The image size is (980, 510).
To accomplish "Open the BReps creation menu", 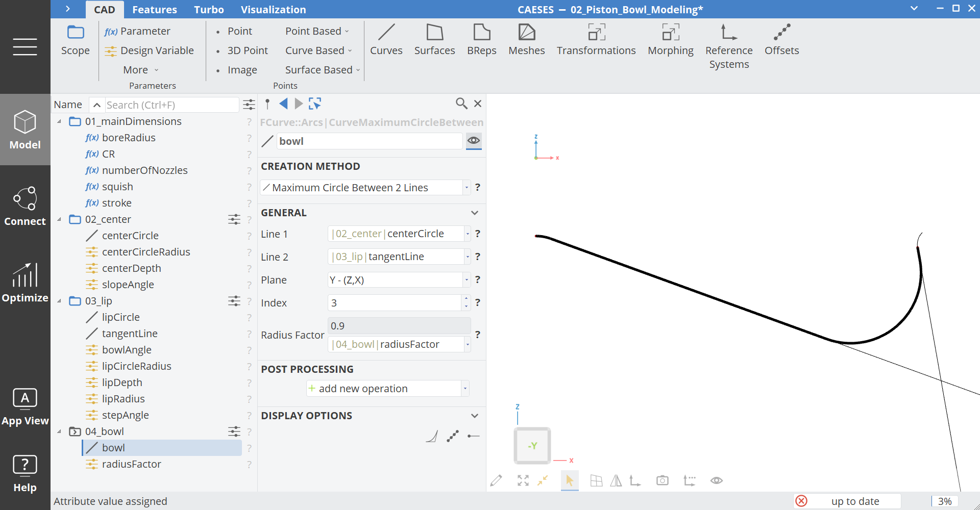I will coord(482,40).
